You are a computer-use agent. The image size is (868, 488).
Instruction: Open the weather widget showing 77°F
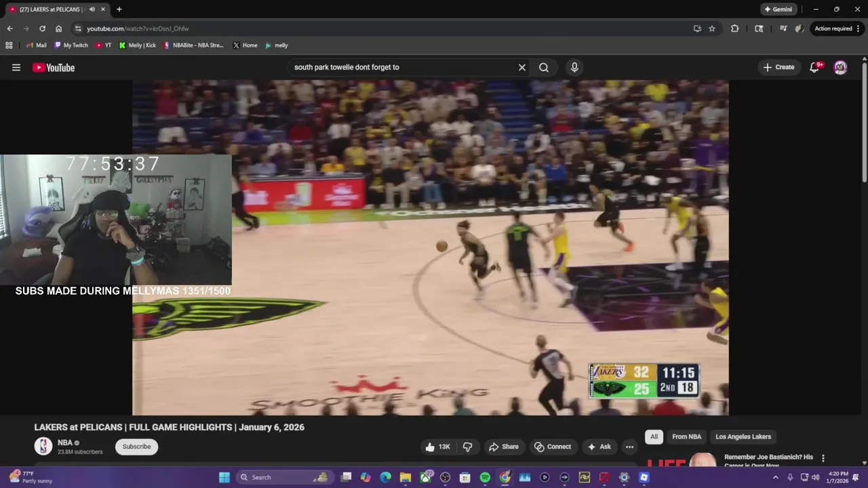31,477
